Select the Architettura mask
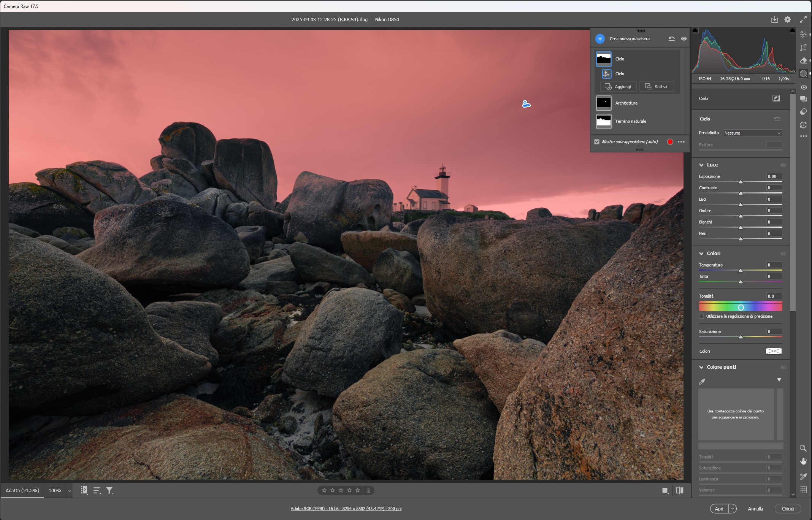 [x=638, y=103]
